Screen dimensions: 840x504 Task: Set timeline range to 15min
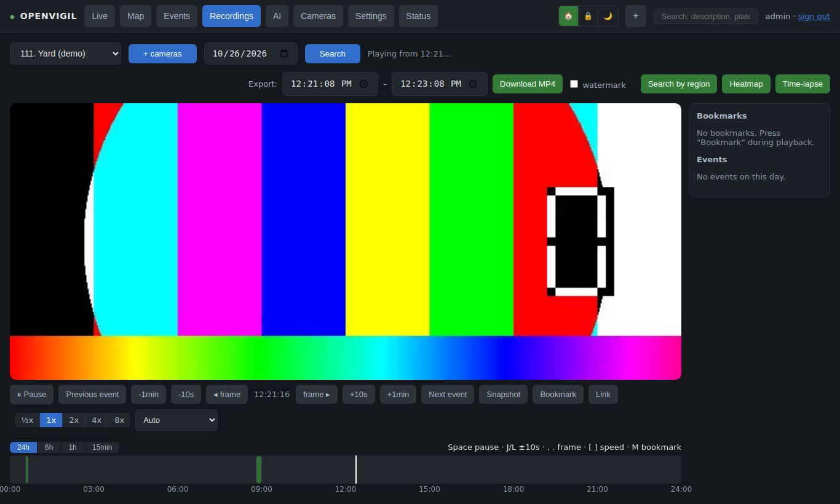[102, 447]
